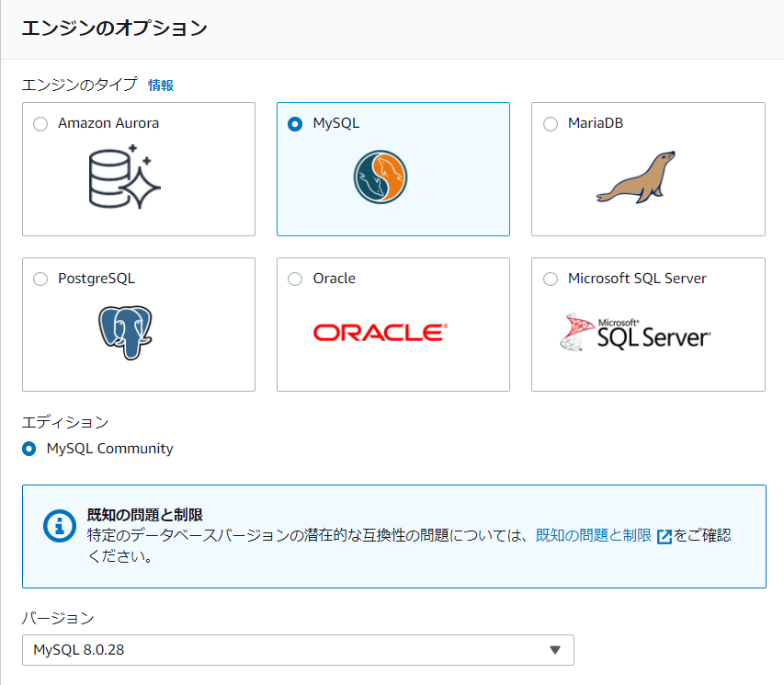Click the PostgreSQL elephant logo
The height and width of the screenshot is (685, 784).
pyautogui.click(x=125, y=333)
